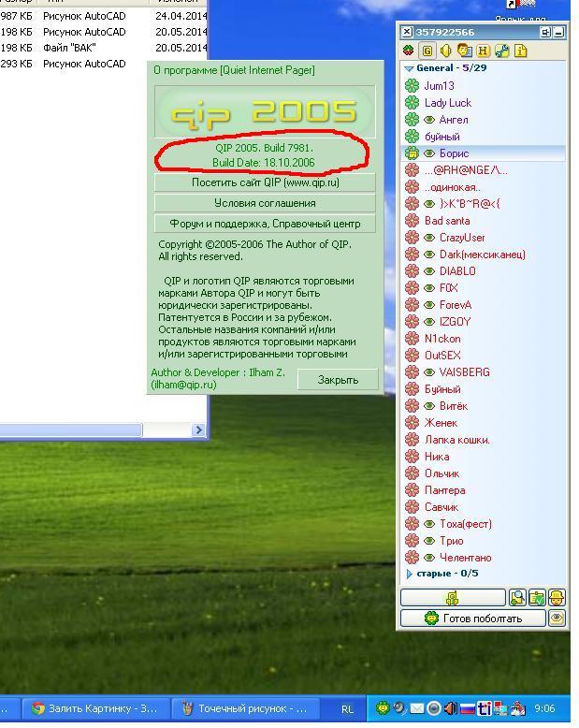Close About dialog with 'Закрыть' button
This screenshot has width=579, height=728.
338,380
